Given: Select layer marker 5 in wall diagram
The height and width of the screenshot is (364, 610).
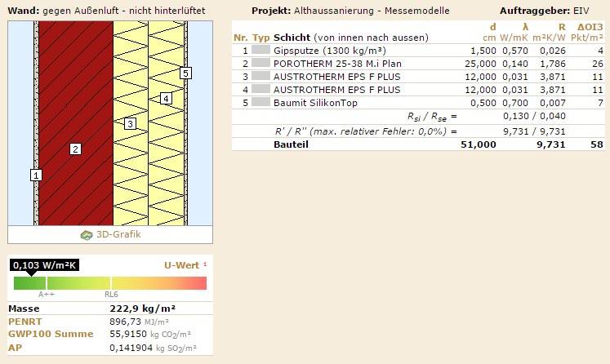Looking at the screenshot, I should pos(185,73).
